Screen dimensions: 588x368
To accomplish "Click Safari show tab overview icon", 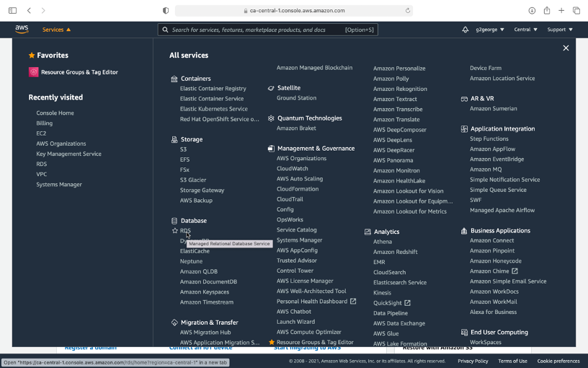I will (576, 11).
